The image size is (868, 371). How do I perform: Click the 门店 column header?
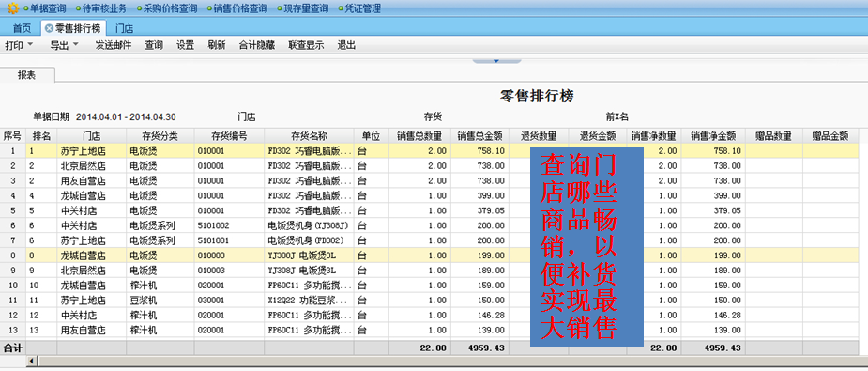pos(92,136)
